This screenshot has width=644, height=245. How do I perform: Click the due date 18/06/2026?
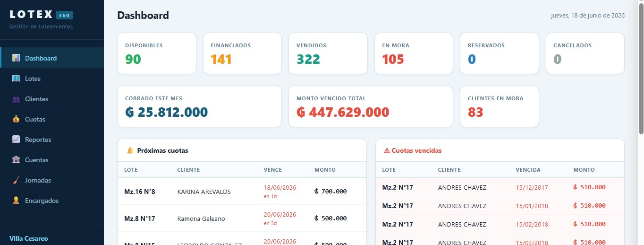coord(280,187)
